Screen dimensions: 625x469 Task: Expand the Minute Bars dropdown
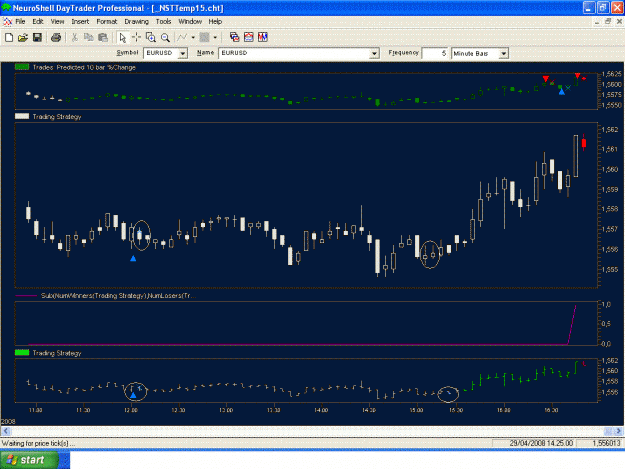click(504, 53)
